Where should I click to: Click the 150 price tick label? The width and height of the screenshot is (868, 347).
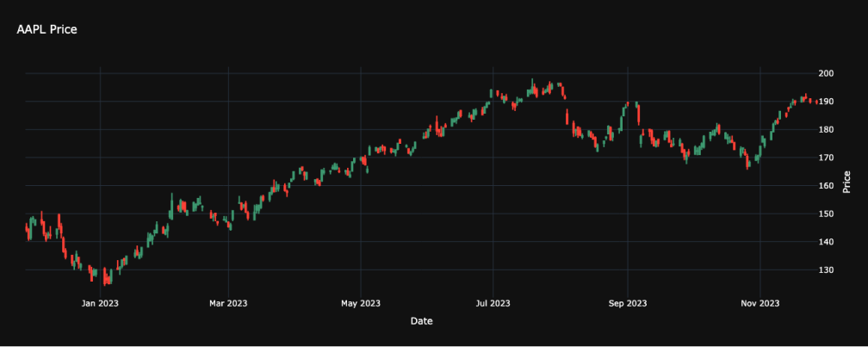[827, 214]
